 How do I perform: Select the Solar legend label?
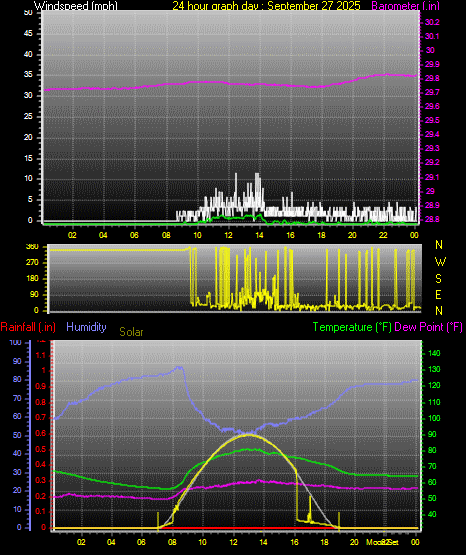(131, 332)
